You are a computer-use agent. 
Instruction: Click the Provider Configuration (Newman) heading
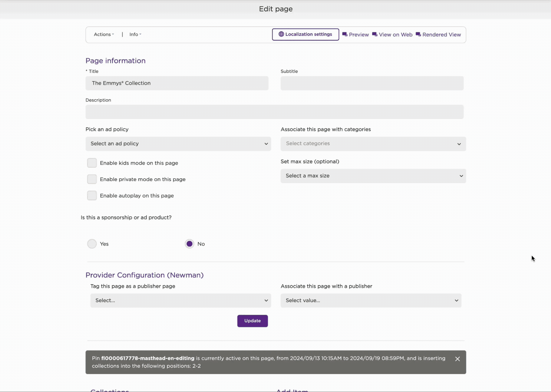point(145,275)
